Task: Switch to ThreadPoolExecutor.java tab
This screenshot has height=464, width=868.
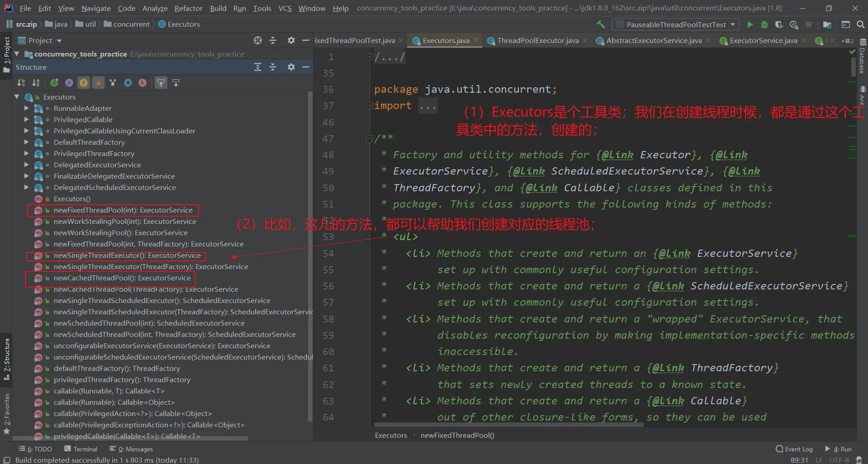Action: (x=537, y=41)
